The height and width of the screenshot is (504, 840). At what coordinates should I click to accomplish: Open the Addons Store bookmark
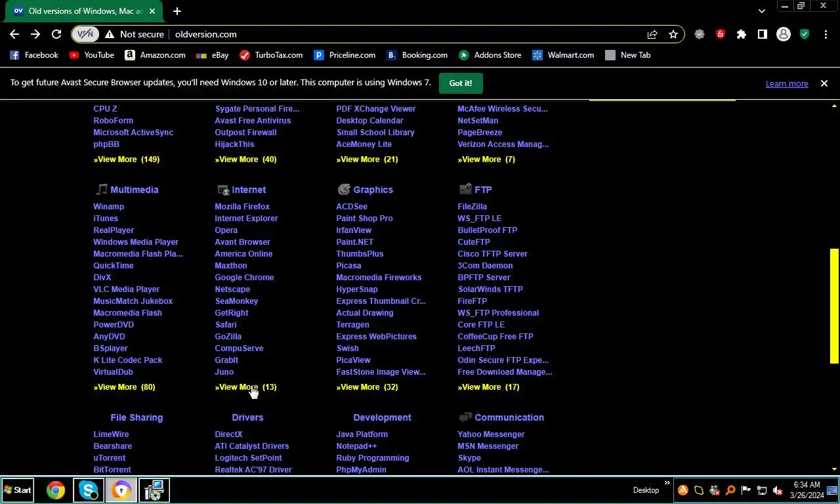click(490, 55)
